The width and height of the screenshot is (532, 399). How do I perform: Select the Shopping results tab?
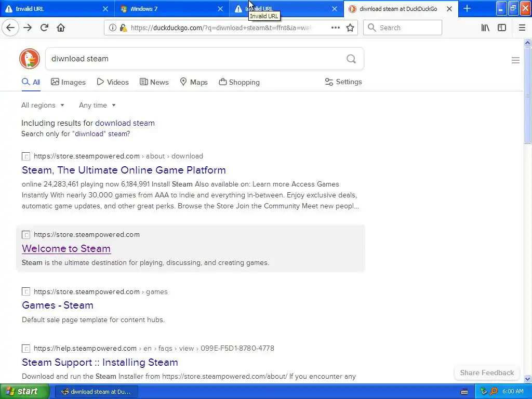coord(239,82)
